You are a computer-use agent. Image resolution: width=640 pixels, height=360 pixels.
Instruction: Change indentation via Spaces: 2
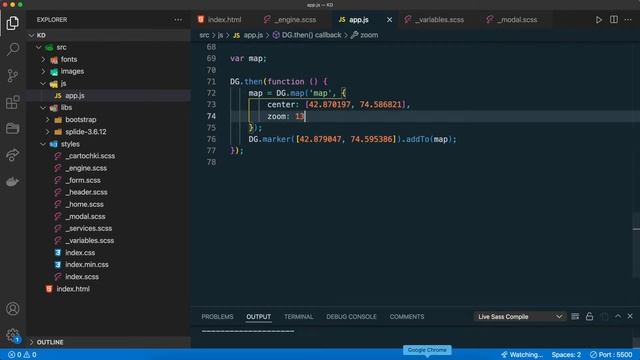point(566,355)
